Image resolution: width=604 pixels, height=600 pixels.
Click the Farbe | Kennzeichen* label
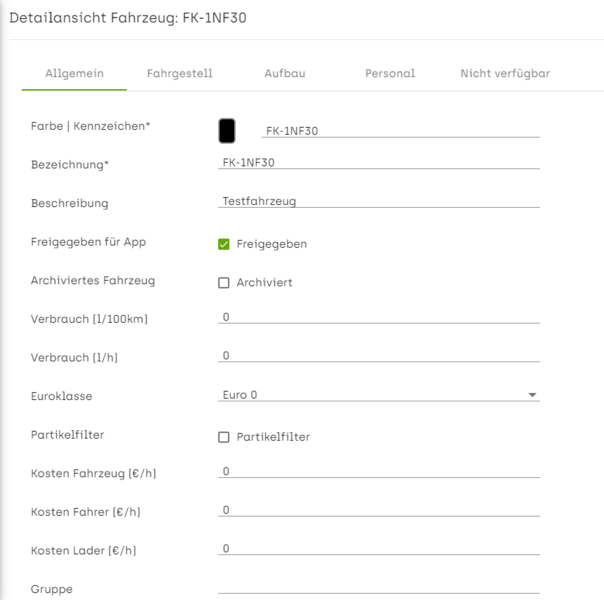tap(91, 126)
